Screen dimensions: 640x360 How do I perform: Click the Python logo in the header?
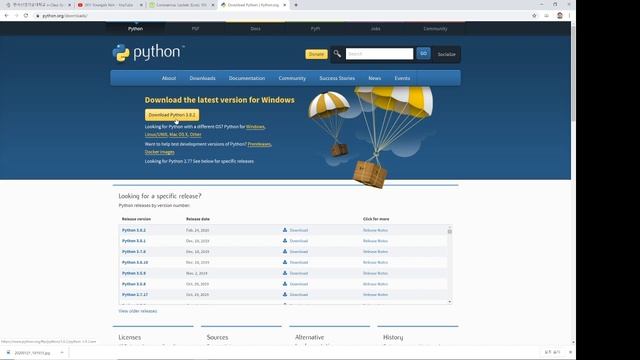click(x=149, y=53)
